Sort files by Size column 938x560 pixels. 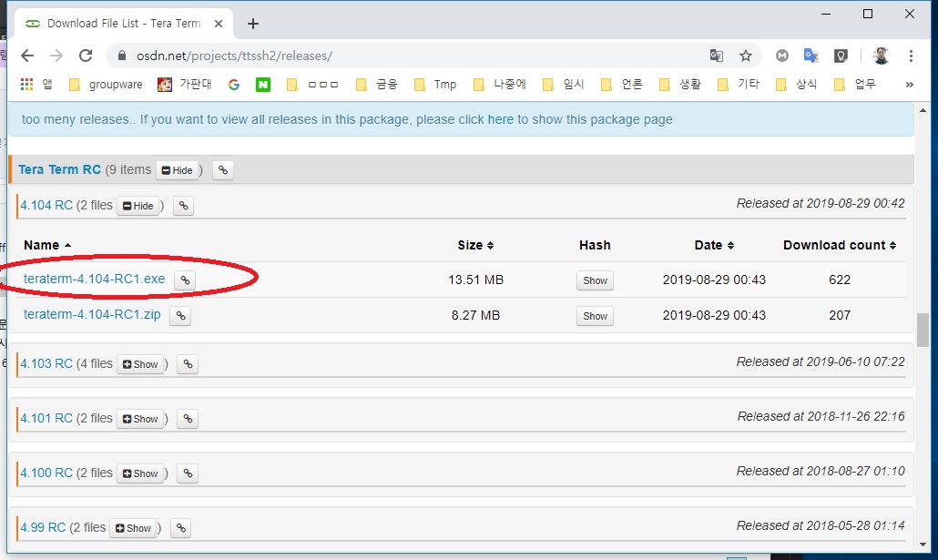475,245
